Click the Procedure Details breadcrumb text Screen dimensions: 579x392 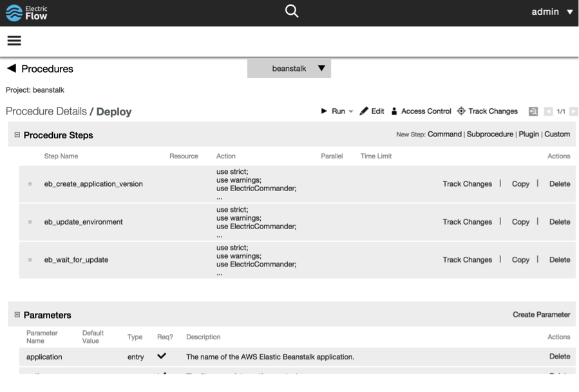coord(46,111)
